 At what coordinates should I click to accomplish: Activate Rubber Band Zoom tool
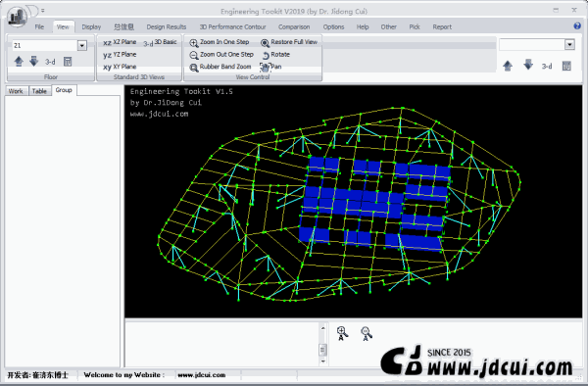pos(193,68)
